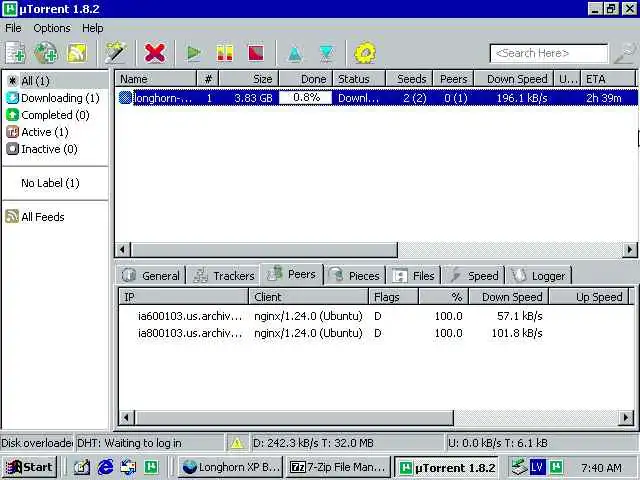Select the longhorn torrent row name
This screenshot has height=480, width=640.
162,98
